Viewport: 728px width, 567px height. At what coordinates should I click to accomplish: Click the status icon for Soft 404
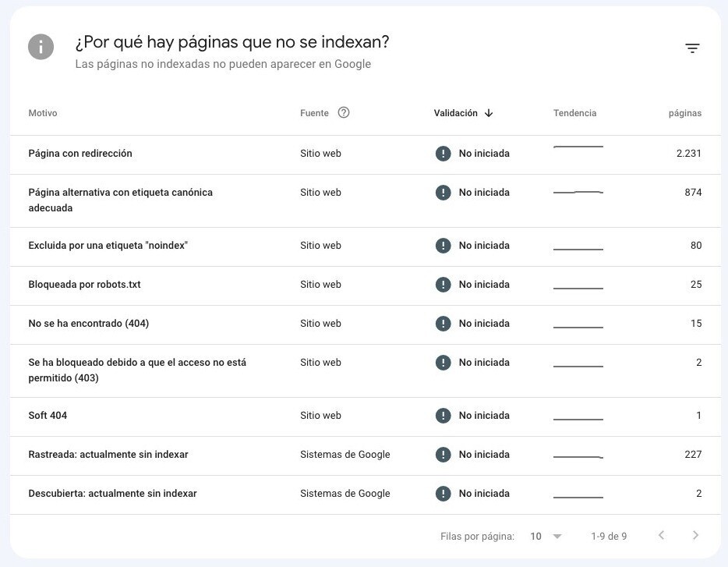click(444, 416)
